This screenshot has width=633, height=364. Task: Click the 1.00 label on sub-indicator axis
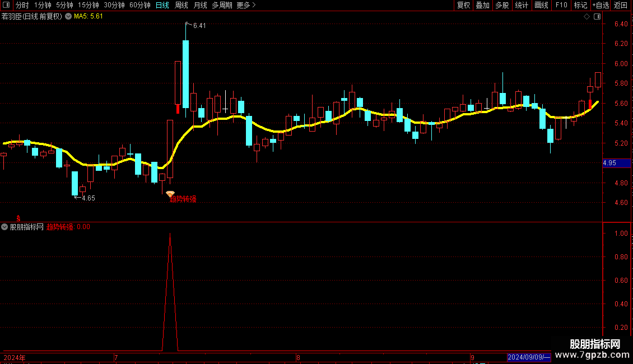point(621,234)
